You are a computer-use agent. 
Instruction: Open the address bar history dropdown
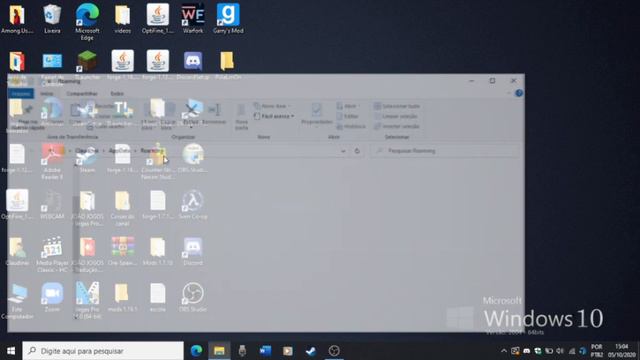tap(343, 151)
